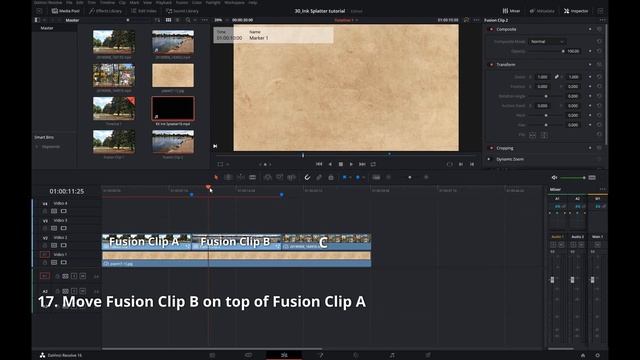Expand the Cropping section in Inspector
640x360 pixels.
[x=505, y=148]
